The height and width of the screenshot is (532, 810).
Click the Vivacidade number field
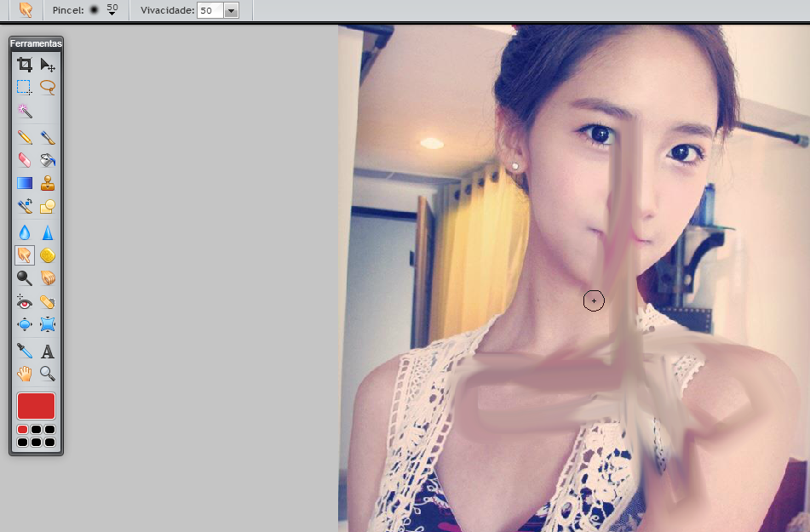(209, 11)
